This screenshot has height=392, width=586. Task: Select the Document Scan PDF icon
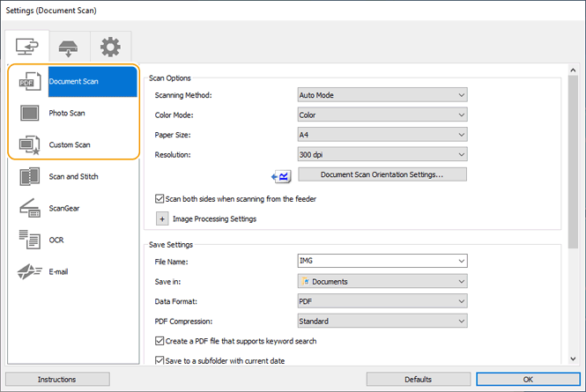[x=29, y=81]
